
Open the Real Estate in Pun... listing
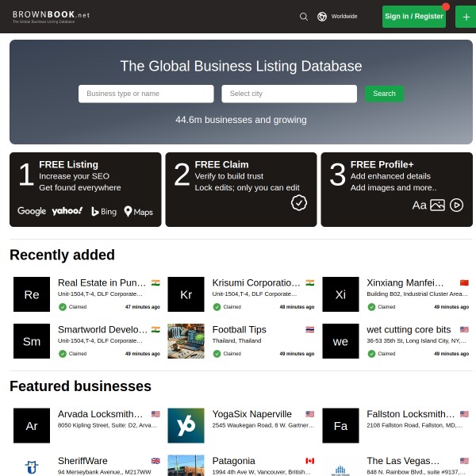(102, 282)
